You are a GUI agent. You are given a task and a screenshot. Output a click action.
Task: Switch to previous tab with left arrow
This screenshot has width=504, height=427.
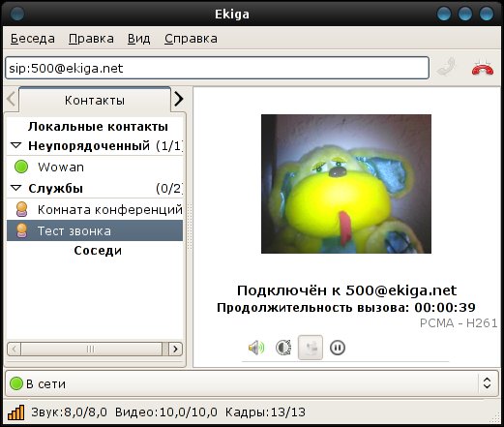(x=11, y=99)
